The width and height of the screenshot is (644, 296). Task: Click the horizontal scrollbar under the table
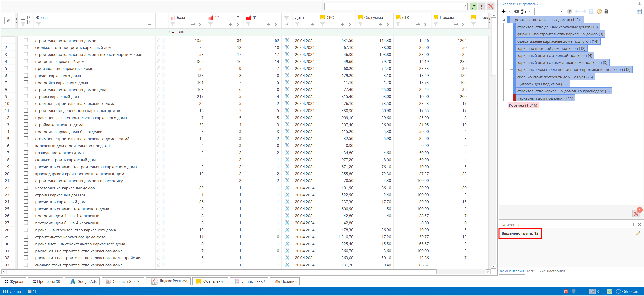(x=221, y=272)
